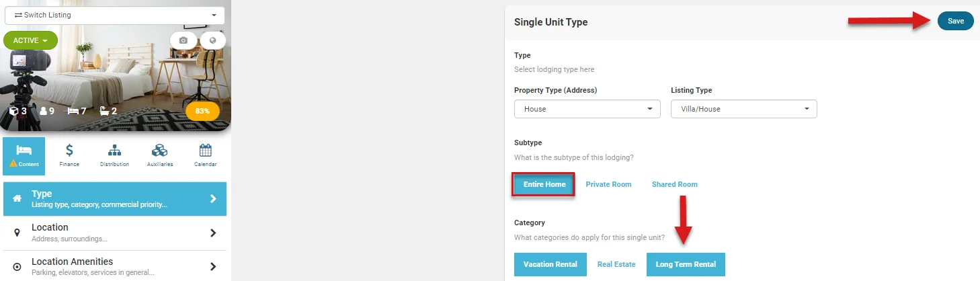Open the Distribution hierarchy icon tab

(x=114, y=155)
